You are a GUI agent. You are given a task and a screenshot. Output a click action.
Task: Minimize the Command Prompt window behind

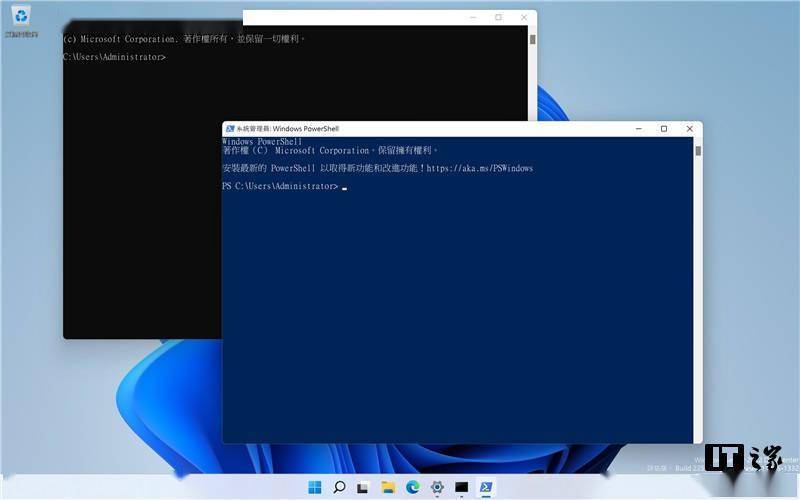473,17
